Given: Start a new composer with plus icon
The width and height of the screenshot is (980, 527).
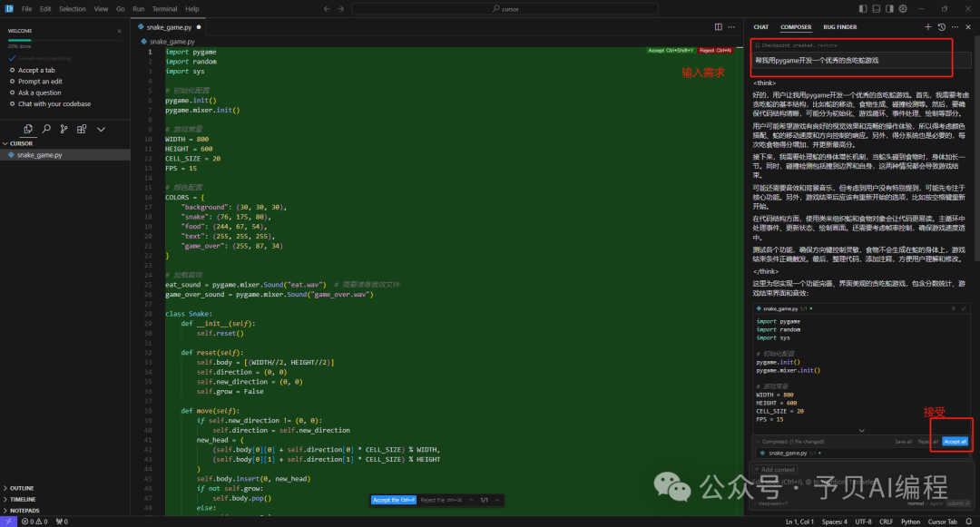Looking at the screenshot, I should (x=928, y=27).
